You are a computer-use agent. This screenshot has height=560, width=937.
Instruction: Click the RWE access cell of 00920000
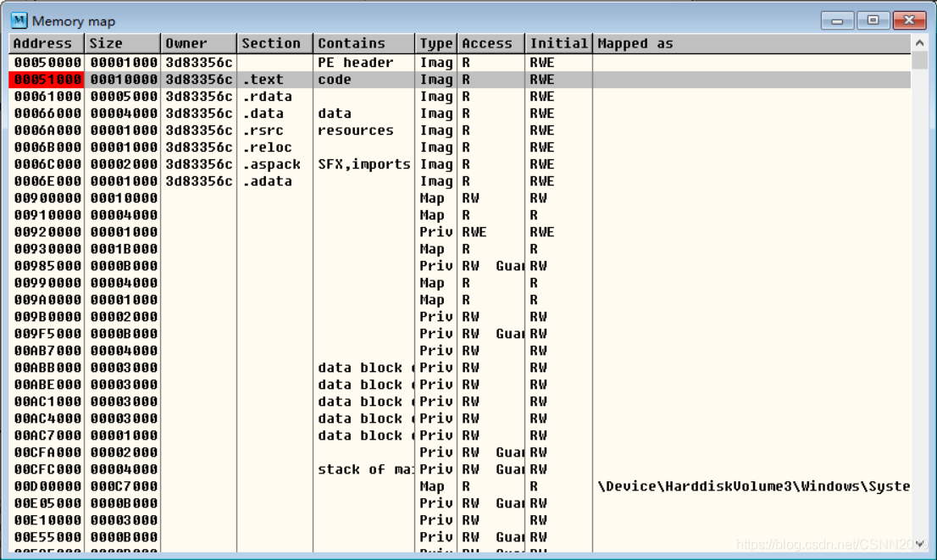click(491, 232)
